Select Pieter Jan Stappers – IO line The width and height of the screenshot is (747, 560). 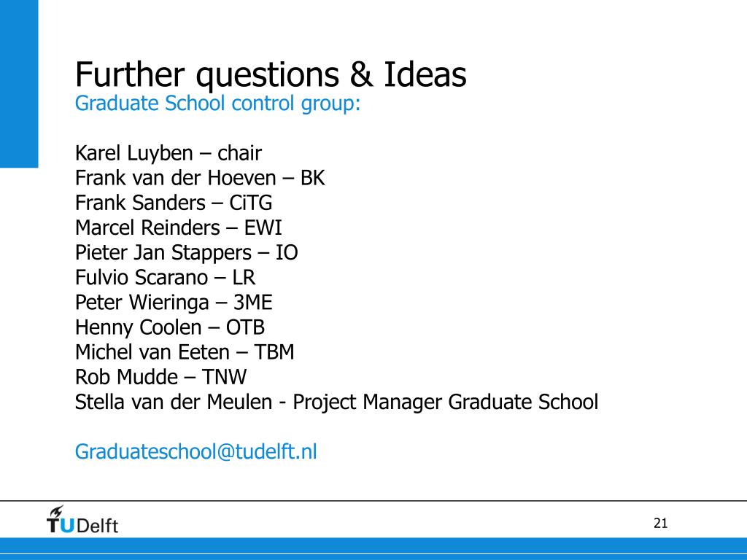click(186, 253)
